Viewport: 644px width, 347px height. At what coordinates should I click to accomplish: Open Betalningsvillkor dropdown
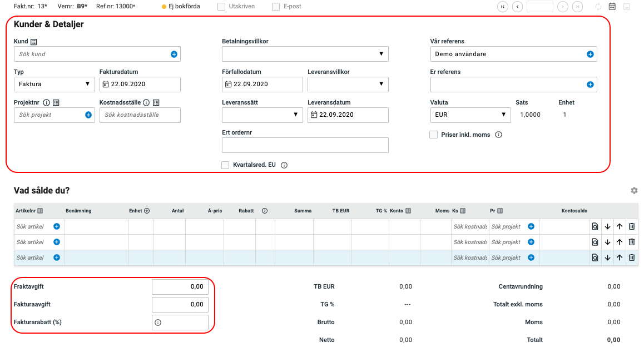click(305, 54)
